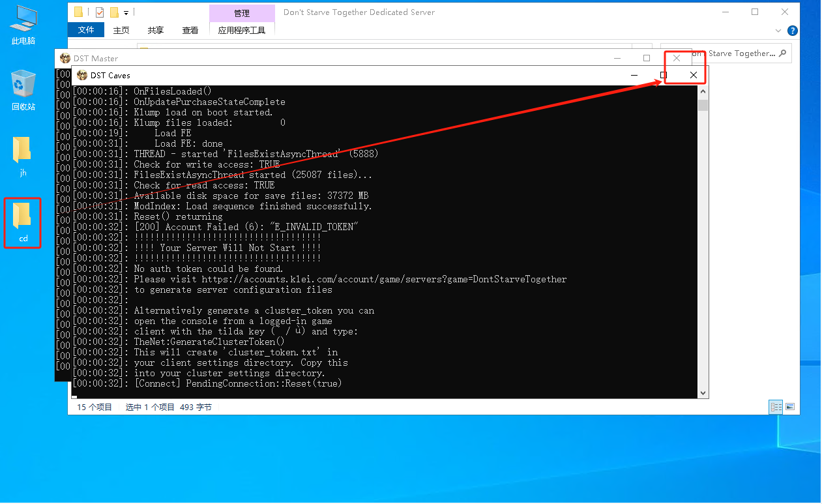Click the Properties checkmark quick access icon
The width and height of the screenshot is (822, 504).
point(100,12)
